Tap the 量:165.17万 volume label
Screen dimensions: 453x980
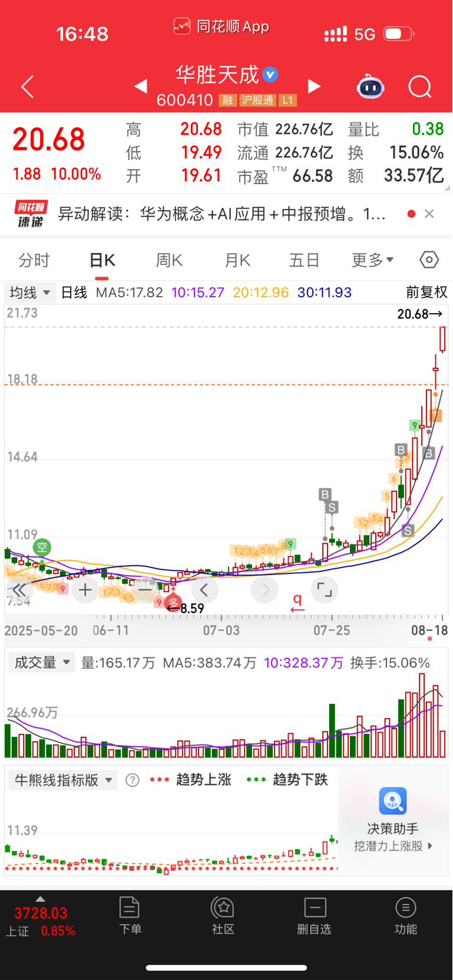click(118, 663)
